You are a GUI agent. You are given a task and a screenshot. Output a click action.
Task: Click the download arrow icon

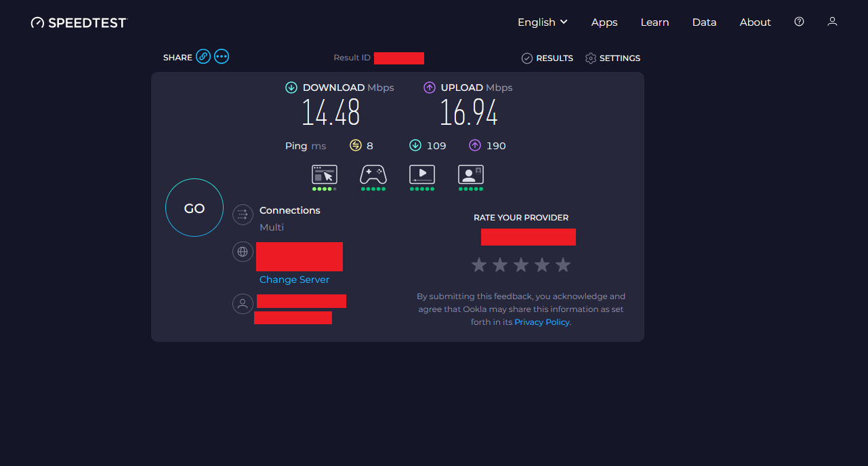coord(291,88)
